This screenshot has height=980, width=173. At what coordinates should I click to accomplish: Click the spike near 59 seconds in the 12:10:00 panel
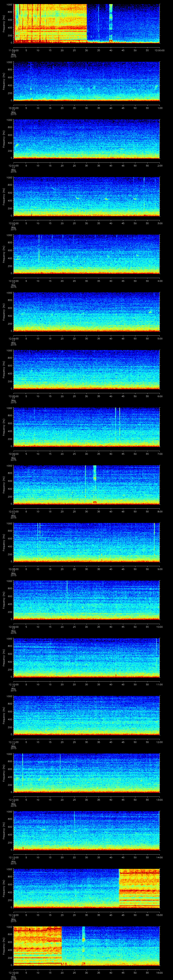(x=157, y=647)
